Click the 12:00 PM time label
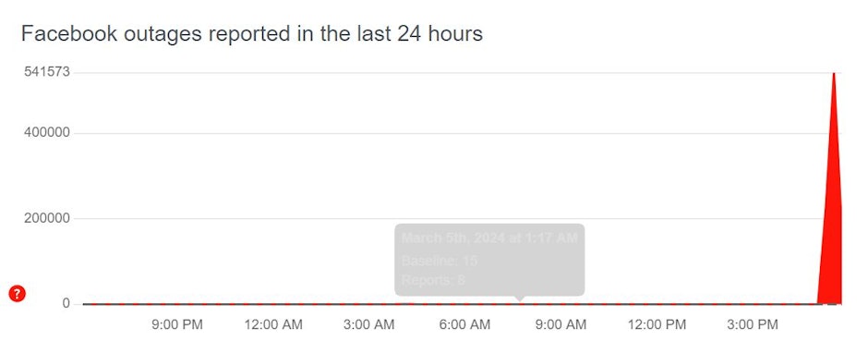 click(657, 324)
